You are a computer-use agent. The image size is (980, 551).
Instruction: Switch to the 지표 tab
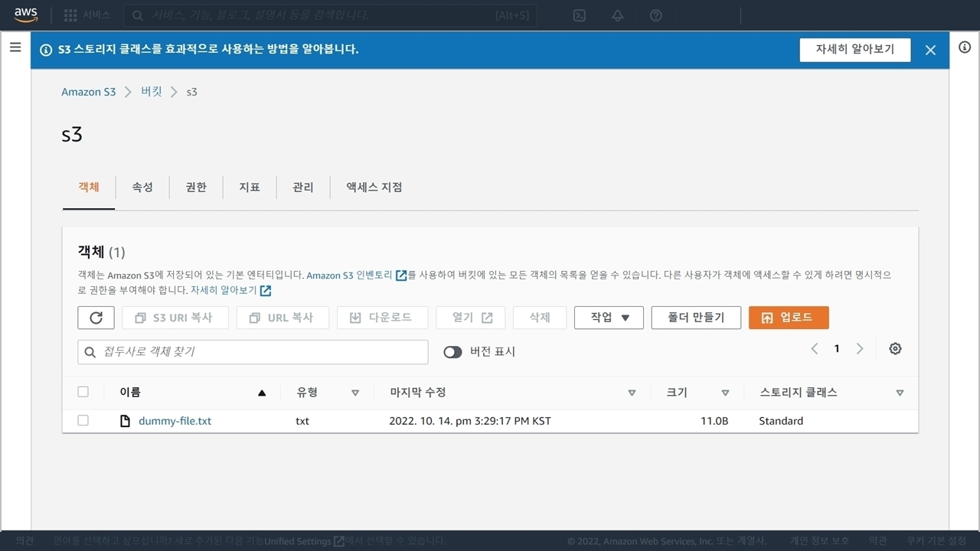click(x=250, y=187)
